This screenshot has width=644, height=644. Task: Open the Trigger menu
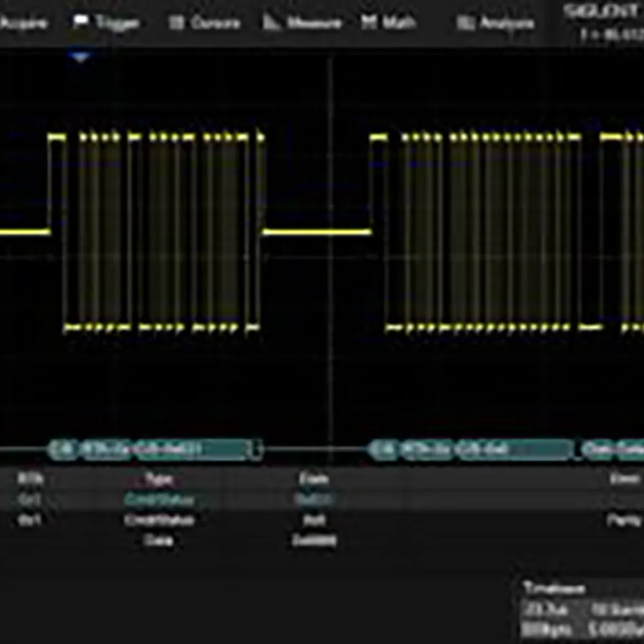107,23
